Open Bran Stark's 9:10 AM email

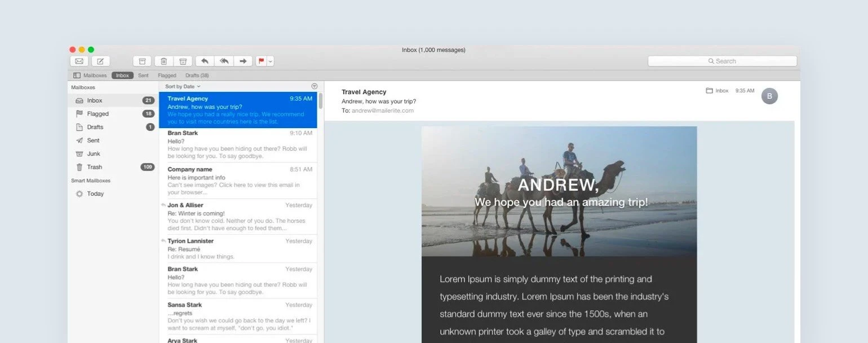pos(238,145)
